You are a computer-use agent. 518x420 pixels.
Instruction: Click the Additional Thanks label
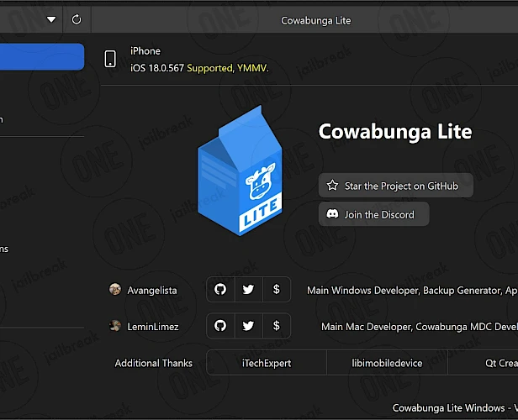[x=154, y=363]
